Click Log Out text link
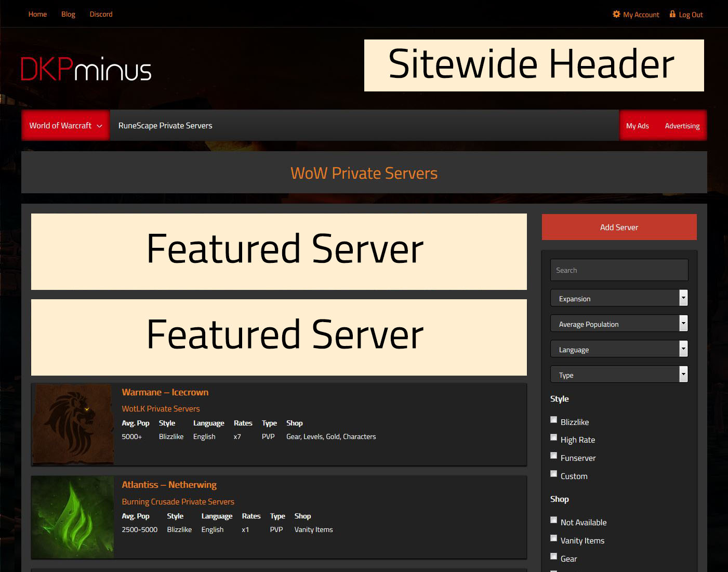The height and width of the screenshot is (572, 728). 691,15
